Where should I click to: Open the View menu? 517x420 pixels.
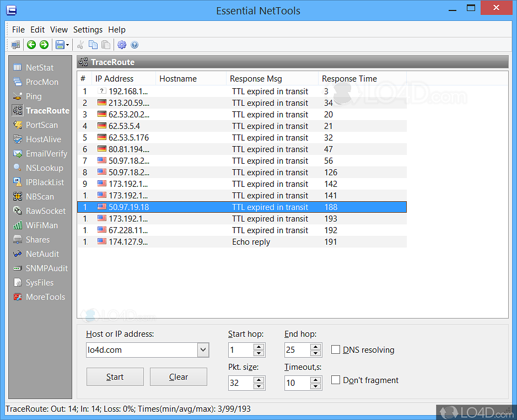58,30
